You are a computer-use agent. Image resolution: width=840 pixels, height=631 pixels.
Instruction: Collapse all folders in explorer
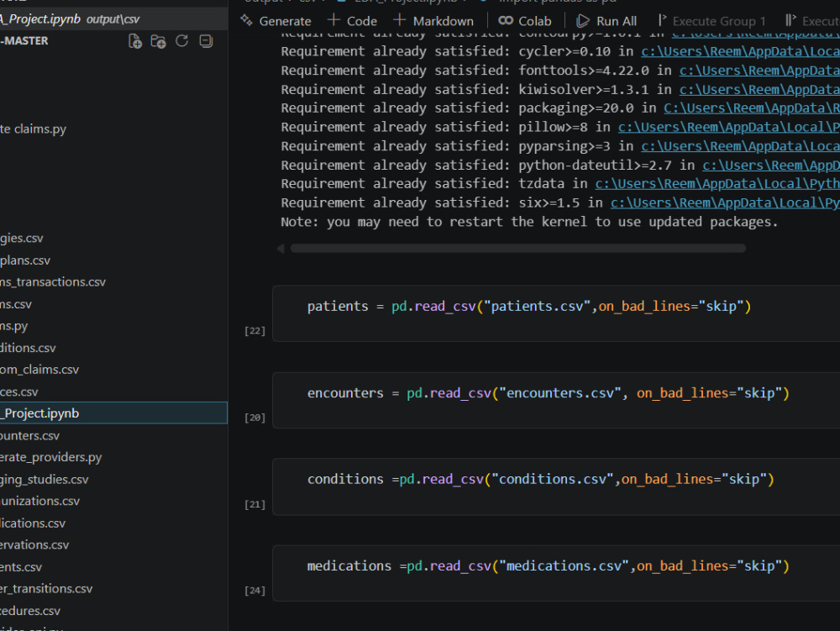[x=206, y=40]
